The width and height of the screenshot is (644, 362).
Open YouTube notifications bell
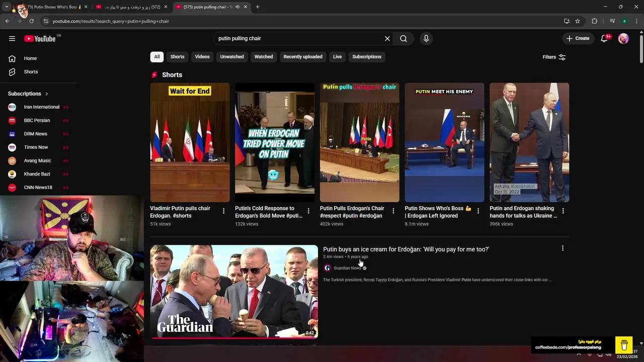coord(605,38)
